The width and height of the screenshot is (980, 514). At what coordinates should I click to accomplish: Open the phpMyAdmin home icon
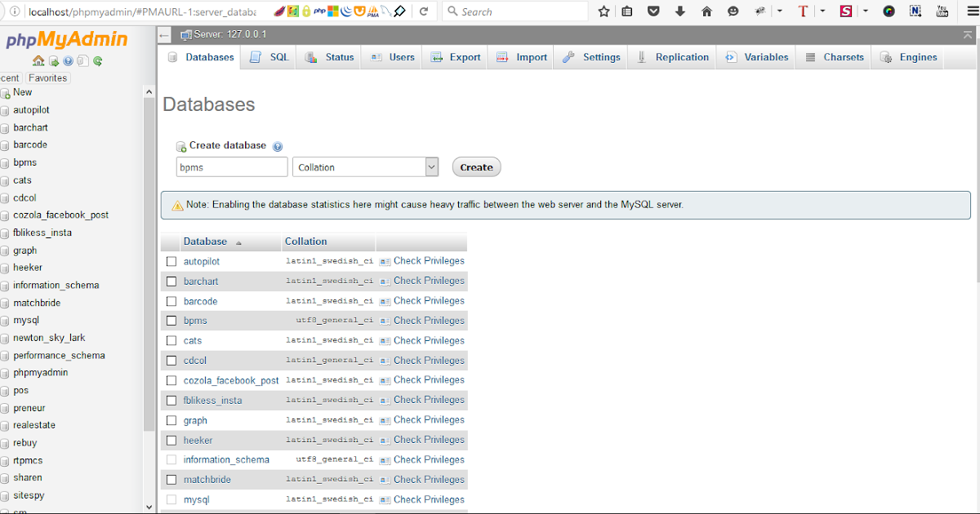point(38,60)
